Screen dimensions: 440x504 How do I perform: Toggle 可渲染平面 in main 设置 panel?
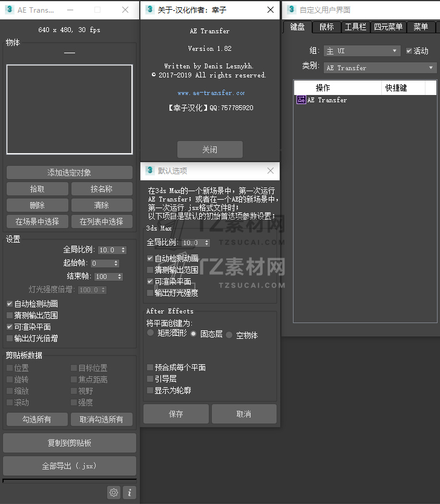pyautogui.click(x=10, y=327)
